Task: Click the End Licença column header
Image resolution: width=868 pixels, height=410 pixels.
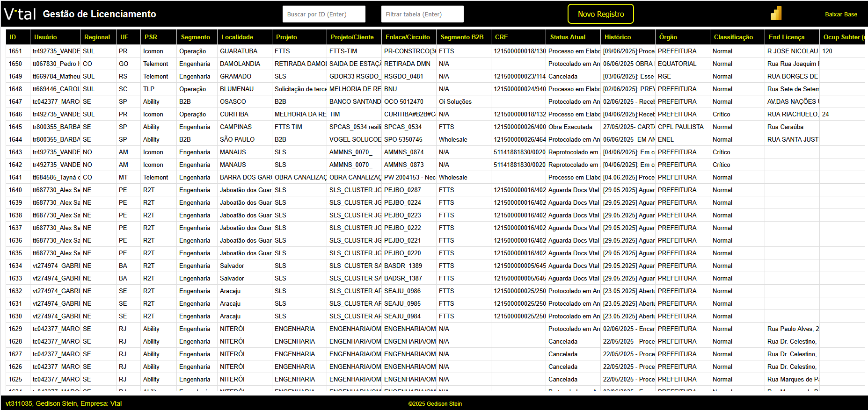Action: tap(786, 37)
